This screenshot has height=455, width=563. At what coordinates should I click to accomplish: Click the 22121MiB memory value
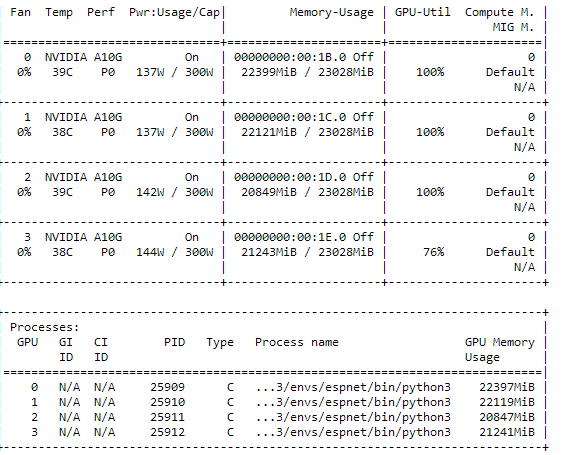(269, 132)
